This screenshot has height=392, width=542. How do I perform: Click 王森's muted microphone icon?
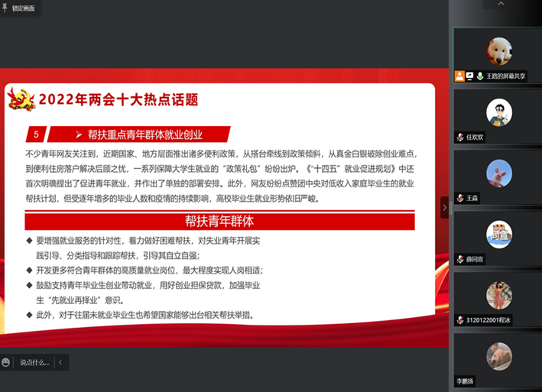(459, 198)
